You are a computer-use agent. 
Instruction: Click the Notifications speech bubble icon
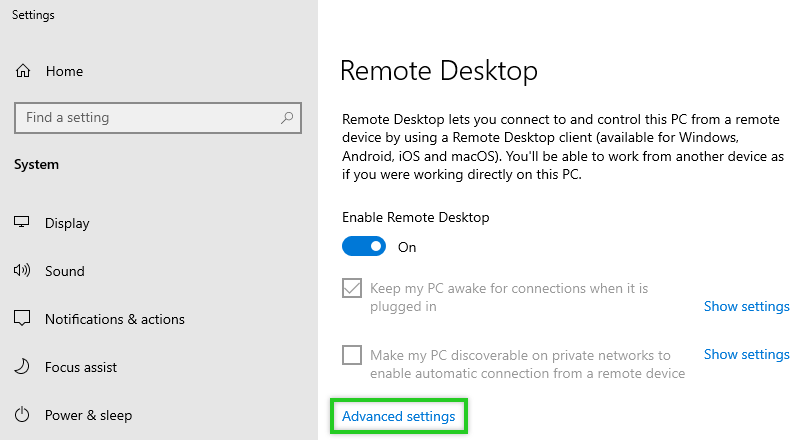coord(23,319)
